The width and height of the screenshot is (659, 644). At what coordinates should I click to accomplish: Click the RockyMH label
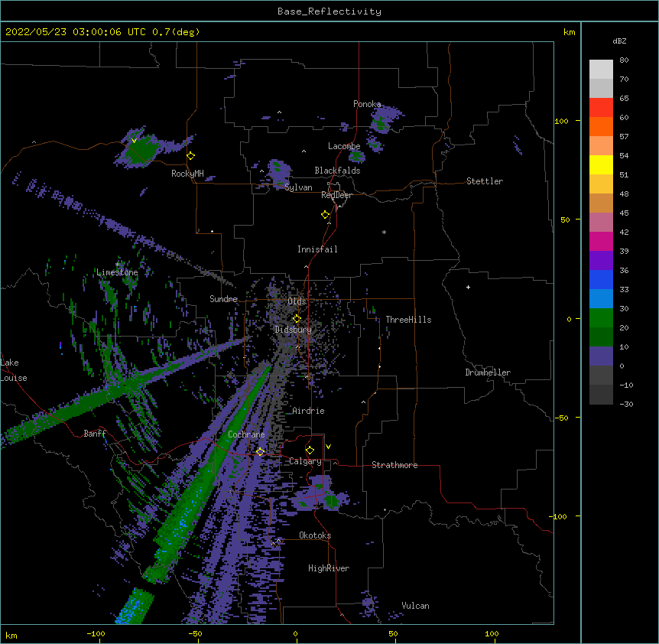pos(187,174)
